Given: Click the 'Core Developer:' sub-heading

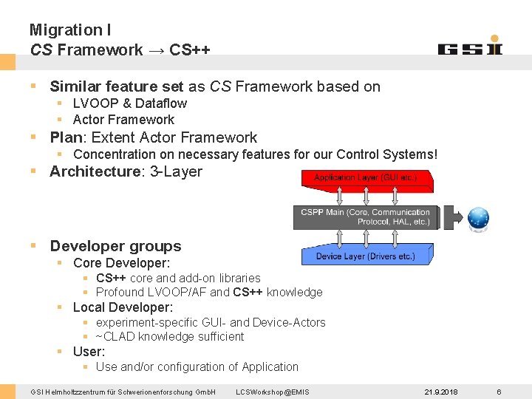Looking at the screenshot, I should 121,263.
